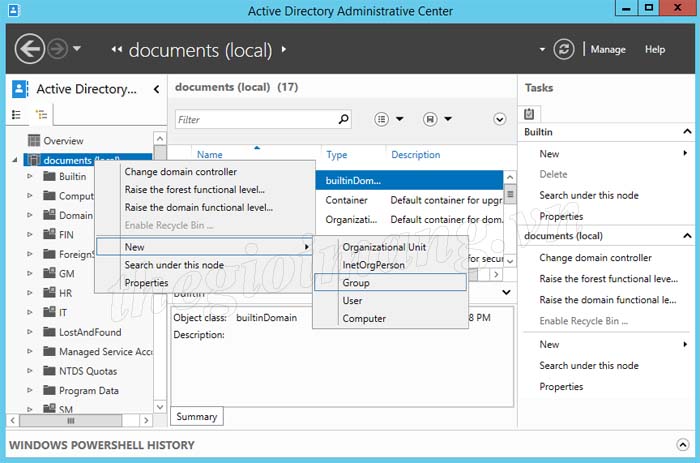
Task: Collapse the preview pane chevron
Action: click(x=506, y=292)
